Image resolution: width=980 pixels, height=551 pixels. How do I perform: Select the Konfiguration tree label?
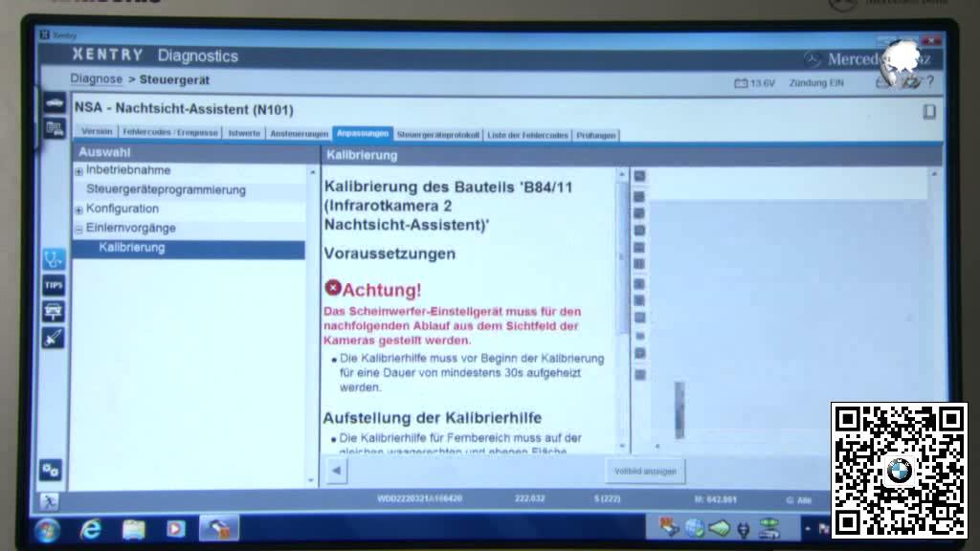click(122, 209)
